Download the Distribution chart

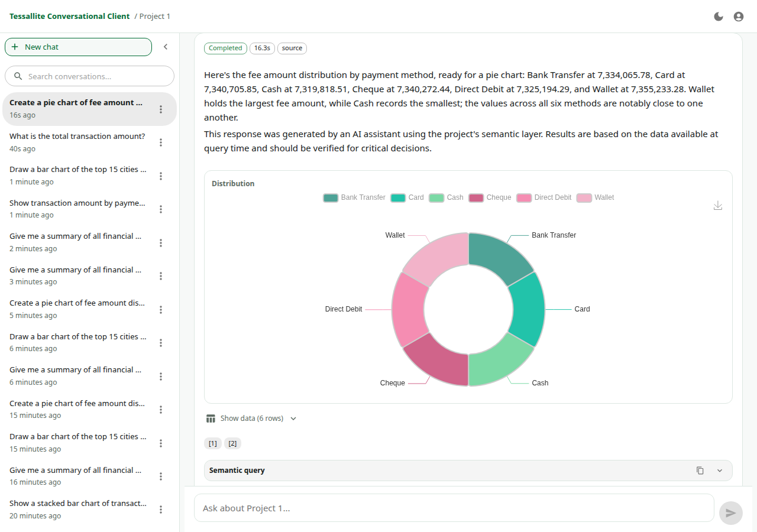[718, 206]
